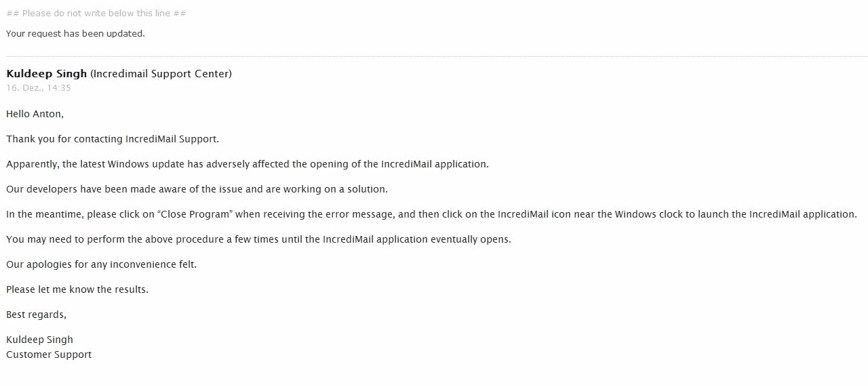This screenshot has height=385, width=868.
Task: Click 'Please let me know the results'
Action: tap(77, 289)
